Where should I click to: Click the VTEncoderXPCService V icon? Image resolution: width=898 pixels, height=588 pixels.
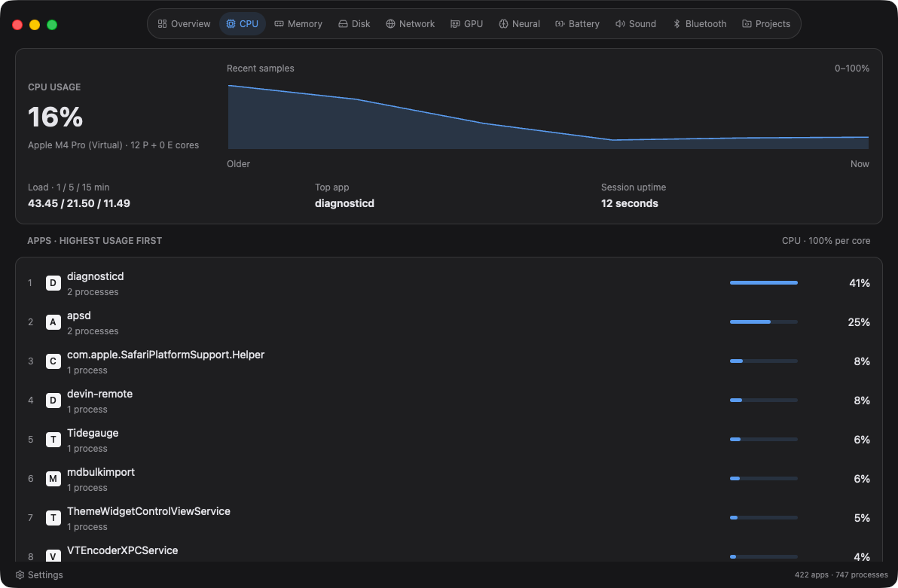(53, 556)
